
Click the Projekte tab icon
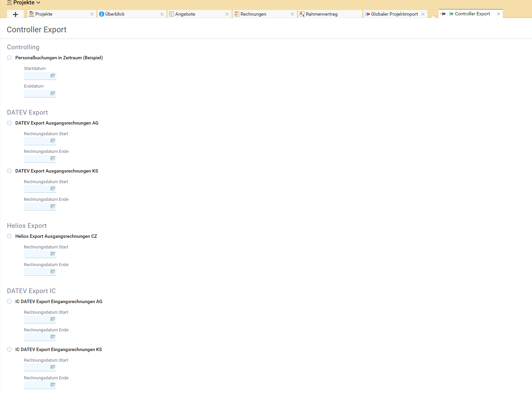(31, 14)
